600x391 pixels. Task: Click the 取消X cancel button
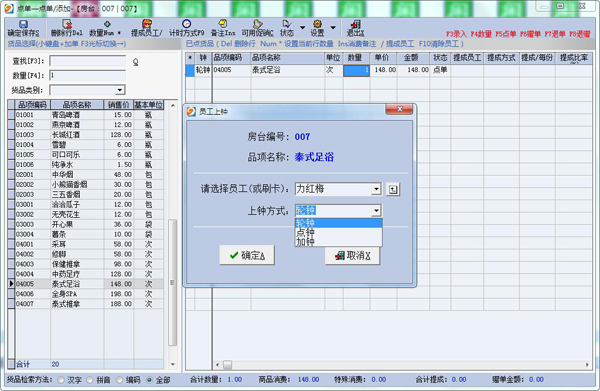point(352,255)
